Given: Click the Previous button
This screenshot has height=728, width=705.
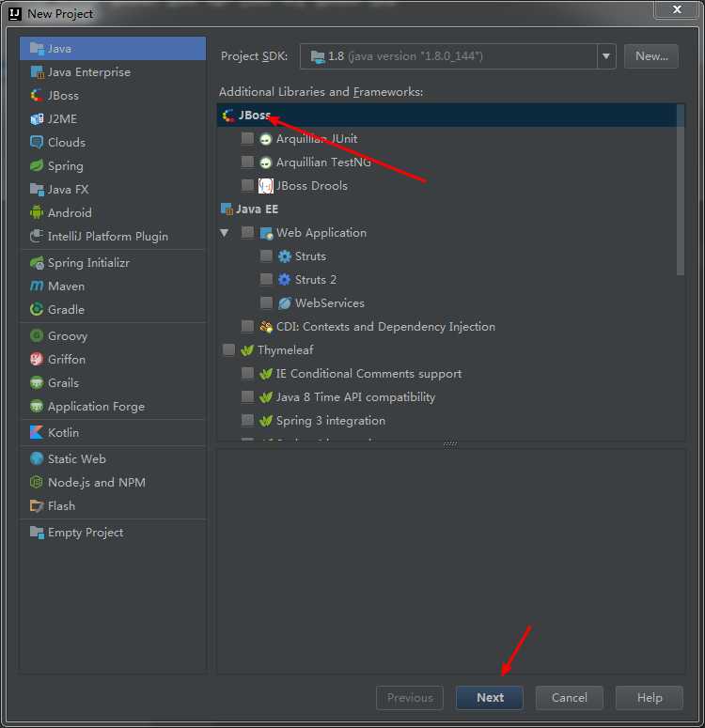Looking at the screenshot, I should (x=410, y=697).
